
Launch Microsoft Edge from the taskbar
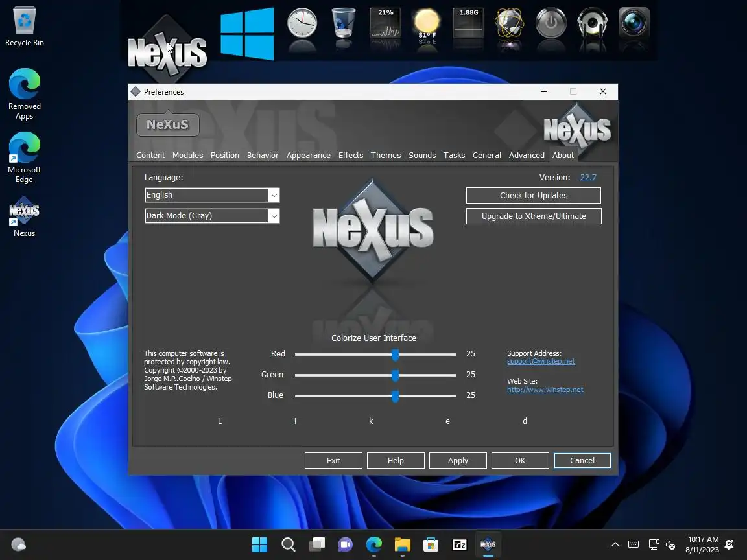374,544
